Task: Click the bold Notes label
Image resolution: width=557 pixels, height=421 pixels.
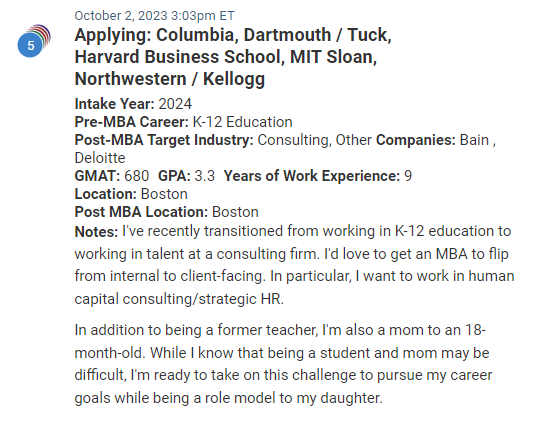Action: [96, 232]
